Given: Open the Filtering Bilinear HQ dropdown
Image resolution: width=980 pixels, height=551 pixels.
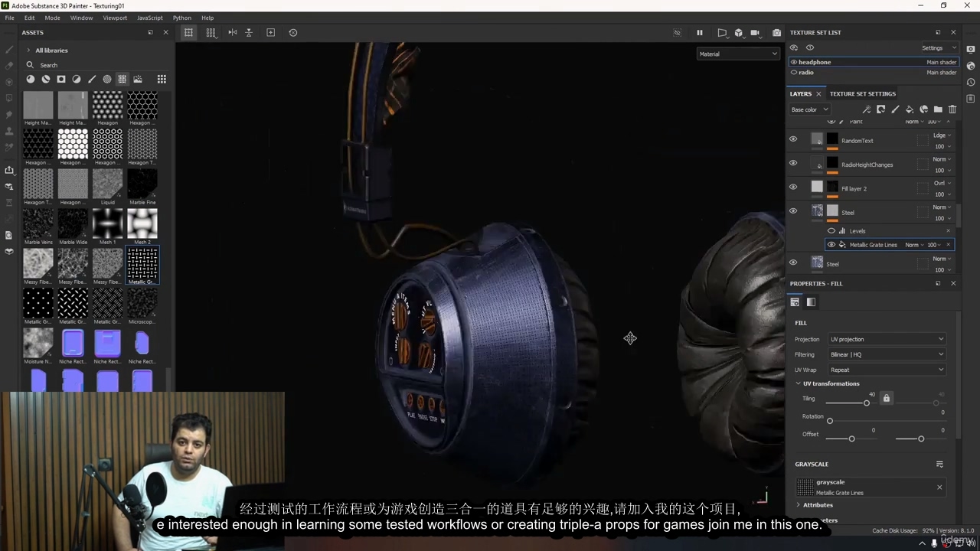Looking at the screenshot, I should (887, 354).
